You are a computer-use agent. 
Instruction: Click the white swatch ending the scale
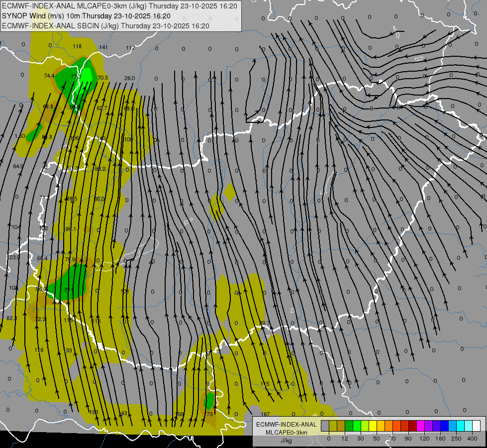point(476,426)
